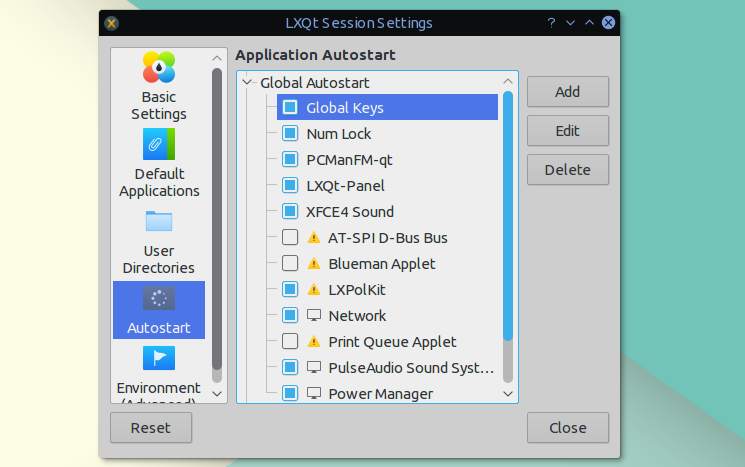745x467 pixels.
Task: Click the LXQt title bar app icon
Action: [112, 23]
